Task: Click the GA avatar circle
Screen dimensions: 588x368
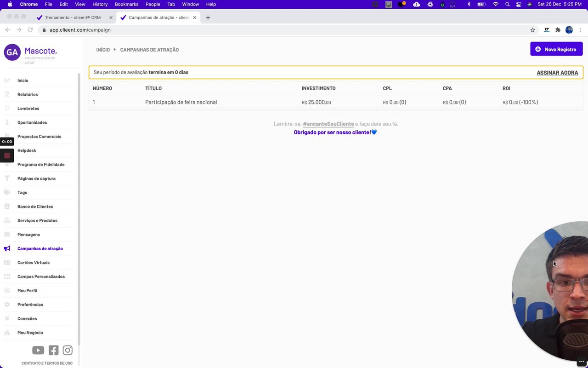Action: coord(12,52)
